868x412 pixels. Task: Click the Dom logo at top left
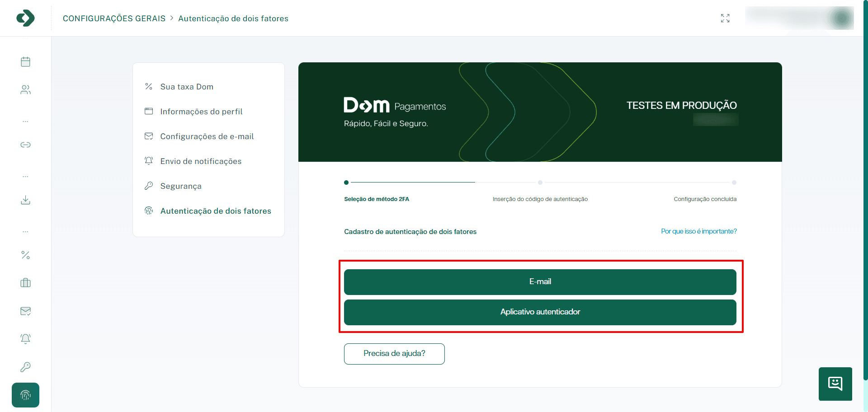click(25, 18)
